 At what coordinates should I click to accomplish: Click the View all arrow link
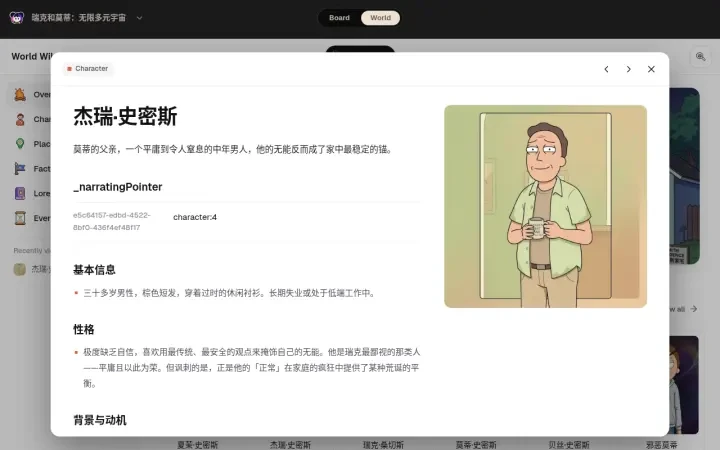[x=684, y=309]
